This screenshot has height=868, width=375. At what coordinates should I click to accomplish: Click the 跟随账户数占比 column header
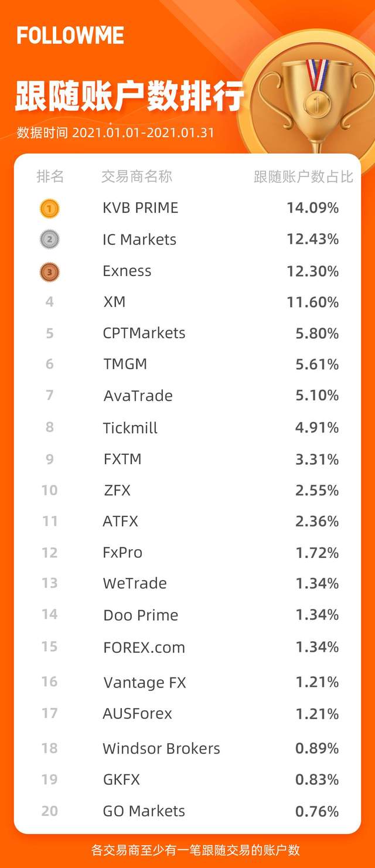(x=304, y=176)
